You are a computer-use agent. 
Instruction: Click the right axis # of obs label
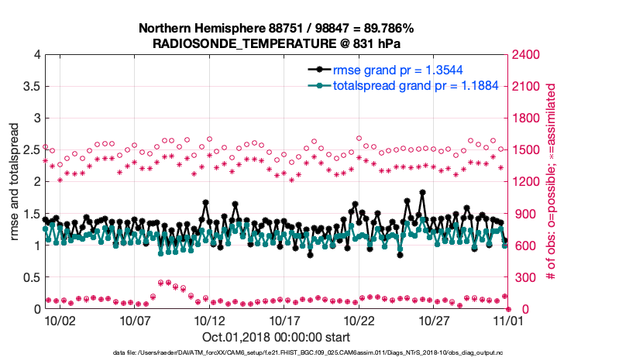pyautogui.click(x=552, y=181)
